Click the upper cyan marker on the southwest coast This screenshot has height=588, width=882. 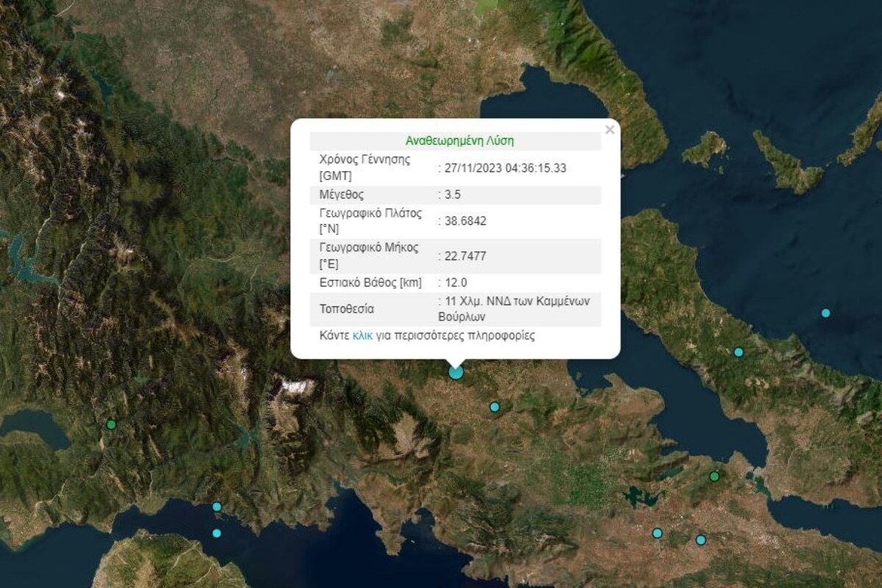click(x=217, y=506)
